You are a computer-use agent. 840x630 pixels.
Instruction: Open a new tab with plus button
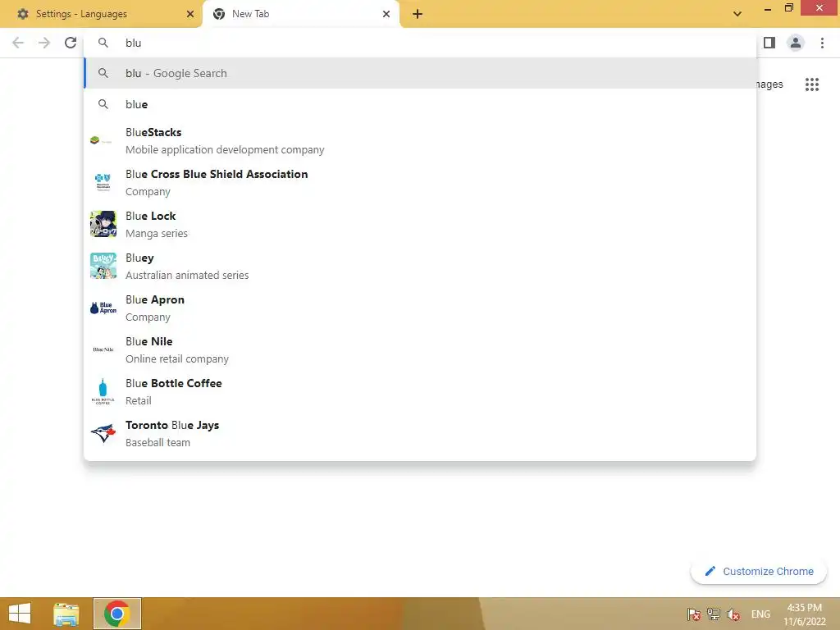[418, 14]
